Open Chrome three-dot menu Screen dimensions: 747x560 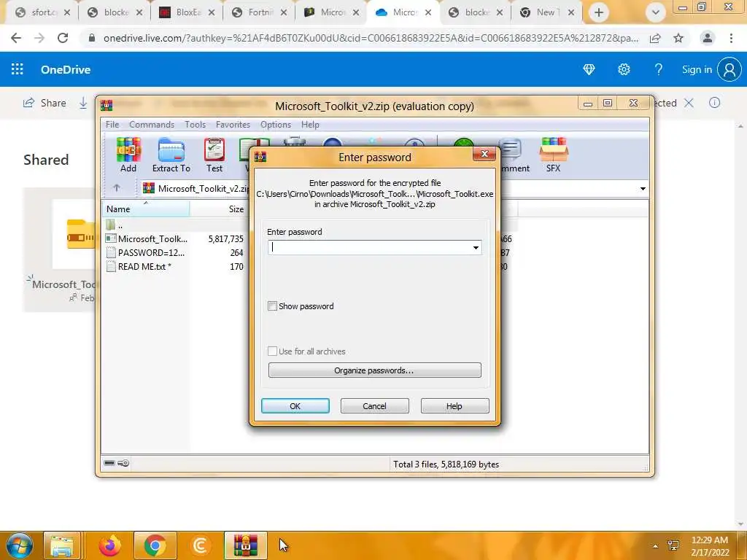731,38
